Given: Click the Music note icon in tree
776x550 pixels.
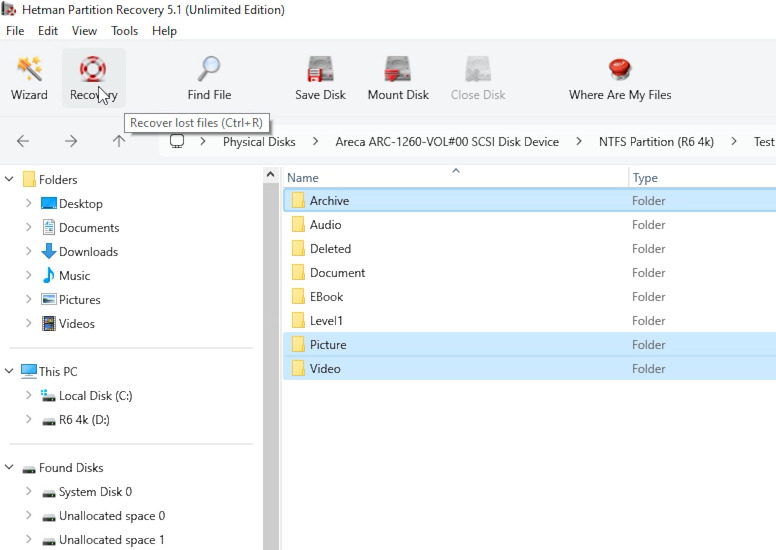Looking at the screenshot, I should point(48,275).
